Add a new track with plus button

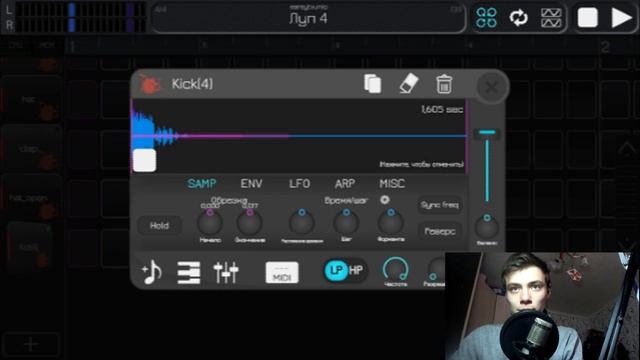tap(31, 344)
